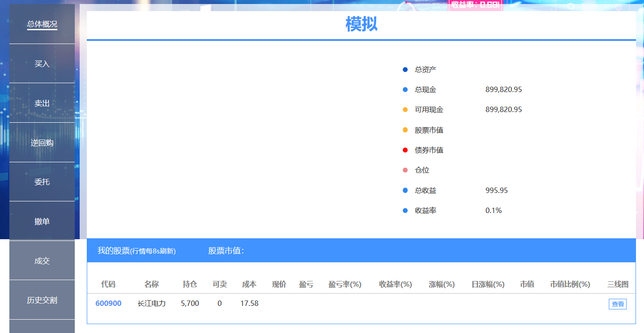Go to the 买入 buy page
The height and width of the screenshot is (333, 644).
(x=42, y=64)
